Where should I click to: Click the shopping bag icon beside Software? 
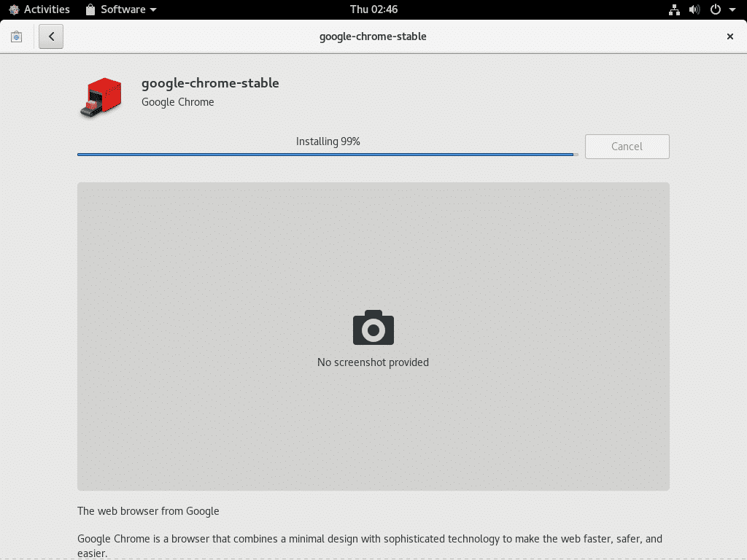(x=90, y=9)
